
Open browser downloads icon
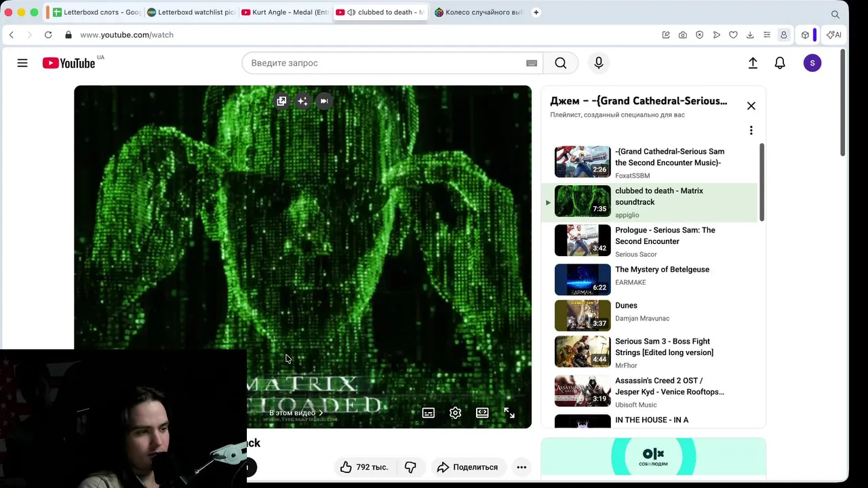[750, 35]
